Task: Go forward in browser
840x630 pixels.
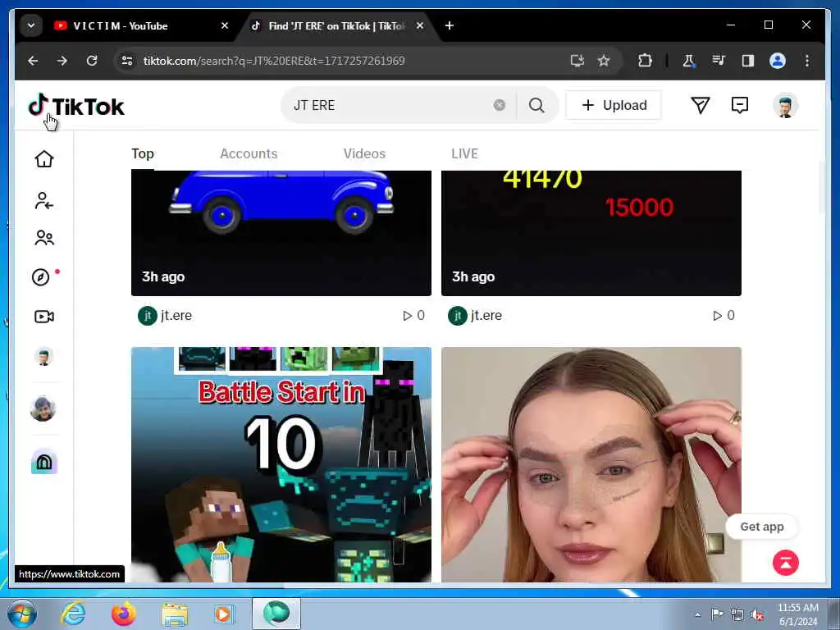Action: click(x=62, y=61)
